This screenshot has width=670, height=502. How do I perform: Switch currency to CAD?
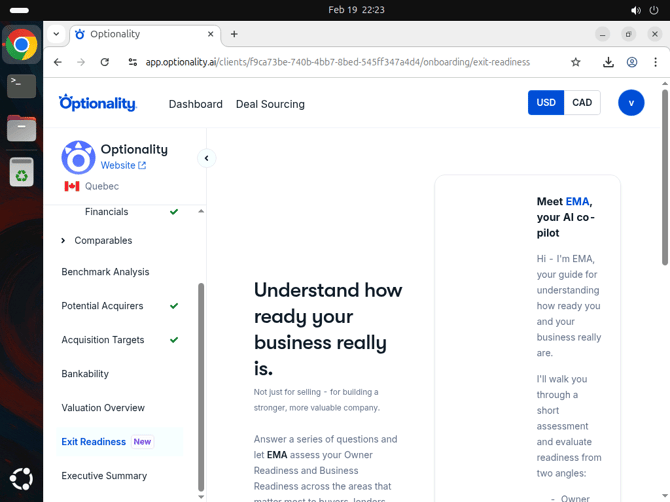[x=582, y=103]
